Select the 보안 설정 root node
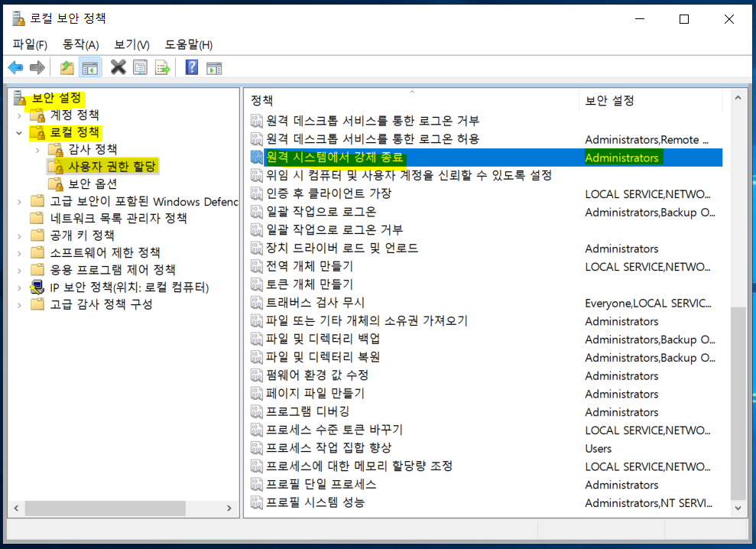The width and height of the screenshot is (756, 549). click(x=57, y=99)
